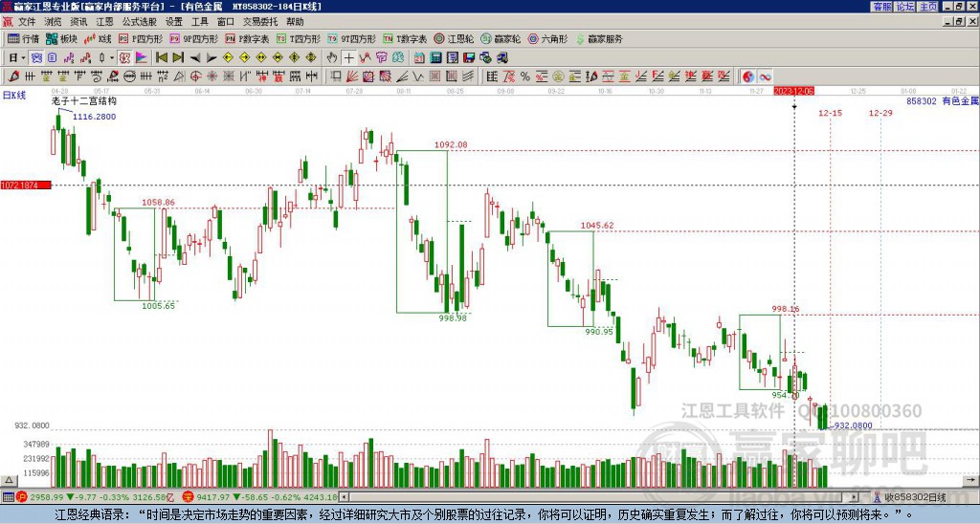Click the 收858302日线 status text
Viewport: 980px width, 524px height.
click(x=915, y=498)
